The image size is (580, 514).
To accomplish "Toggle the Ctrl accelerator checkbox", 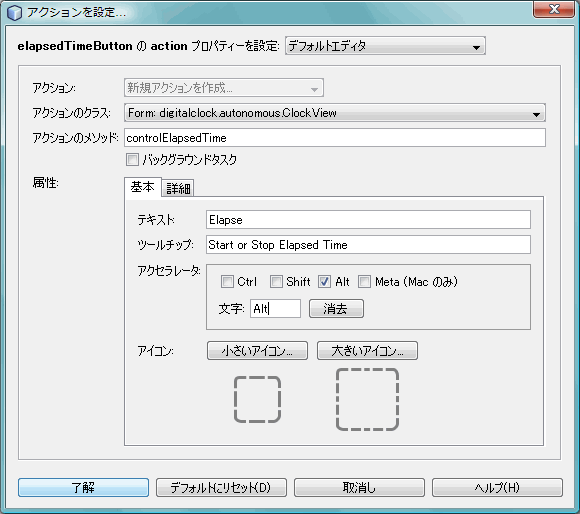I will click(227, 282).
